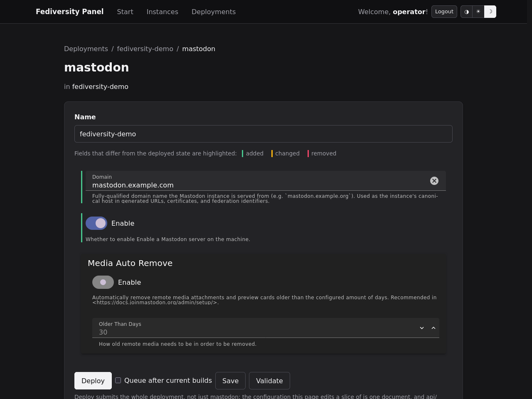Image resolution: width=532 pixels, height=399 pixels.
Task: Open the Deployments nav item
Action: point(214,12)
